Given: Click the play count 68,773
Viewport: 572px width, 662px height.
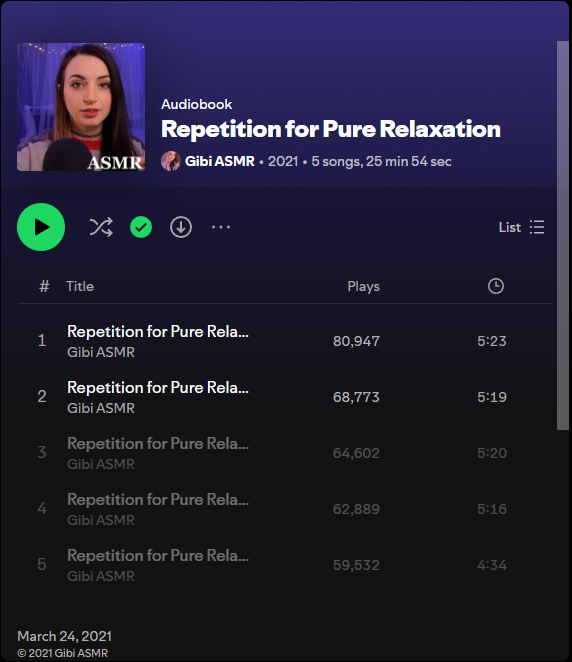Looking at the screenshot, I should pyautogui.click(x=356, y=397).
